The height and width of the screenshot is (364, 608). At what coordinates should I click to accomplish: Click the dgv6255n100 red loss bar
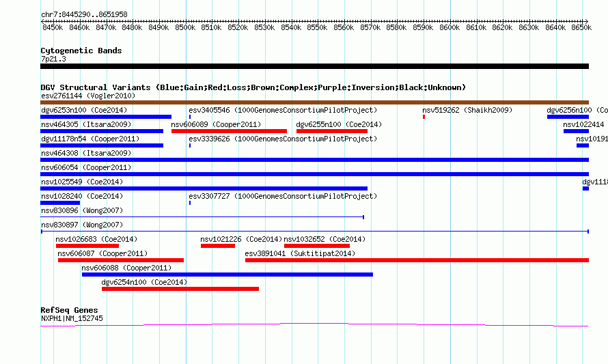pos(332,131)
